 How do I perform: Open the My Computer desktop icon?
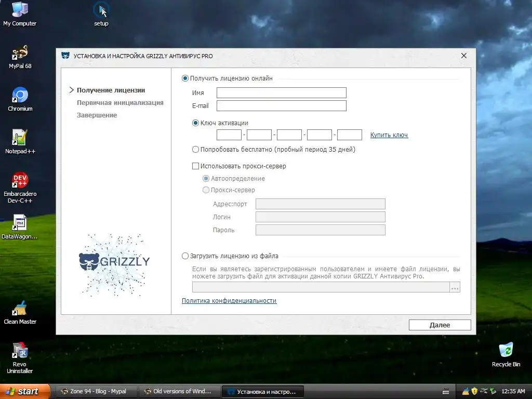20,14
